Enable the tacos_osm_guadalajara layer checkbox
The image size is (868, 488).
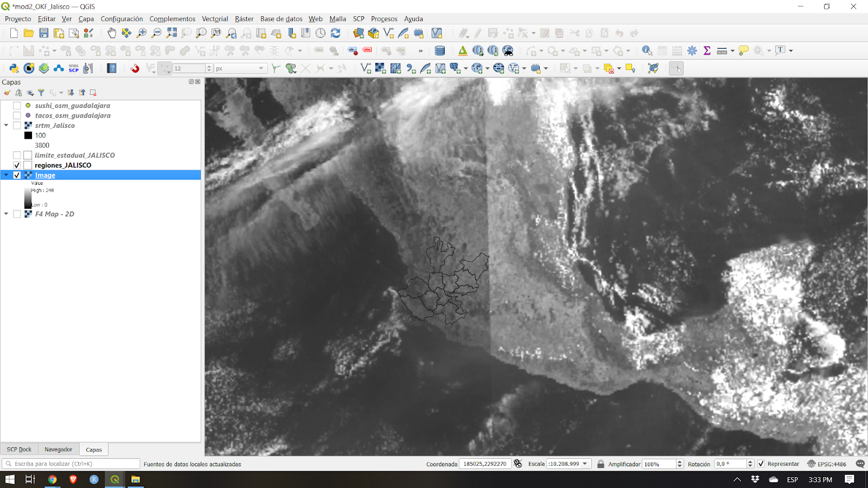point(17,115)
